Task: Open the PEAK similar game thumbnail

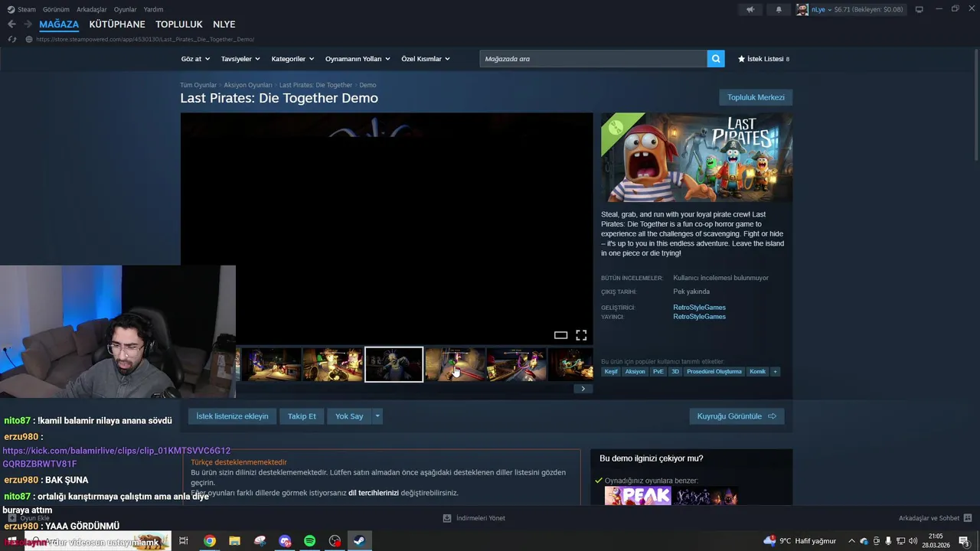Action: tap(638, 496)
